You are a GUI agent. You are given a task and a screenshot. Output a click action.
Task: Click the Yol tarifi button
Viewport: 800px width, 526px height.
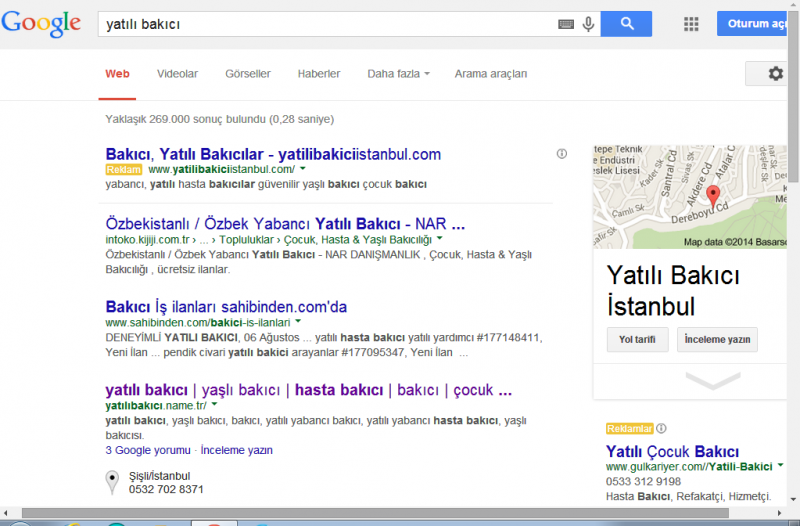click(x=637, y=340)
